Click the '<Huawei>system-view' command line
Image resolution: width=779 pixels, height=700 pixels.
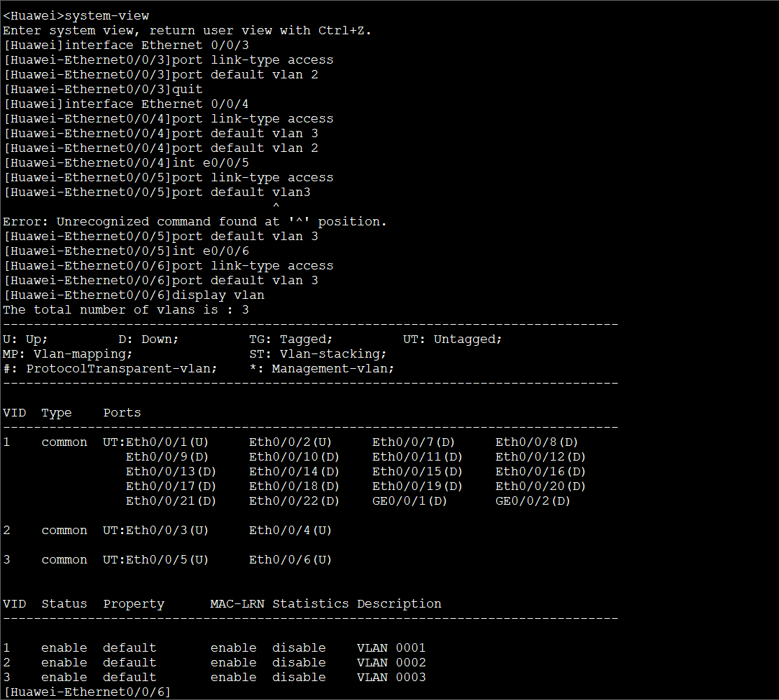pyautogui.click(x=76, y=16)
